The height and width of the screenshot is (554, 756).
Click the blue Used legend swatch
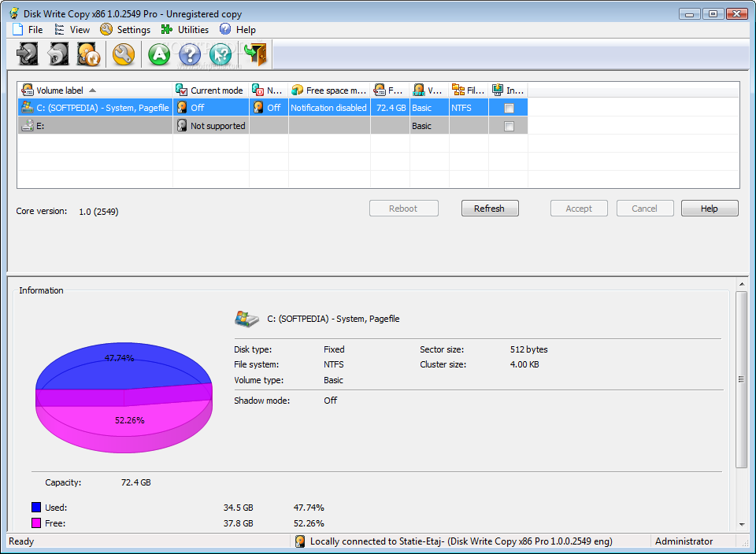point(36,508)
